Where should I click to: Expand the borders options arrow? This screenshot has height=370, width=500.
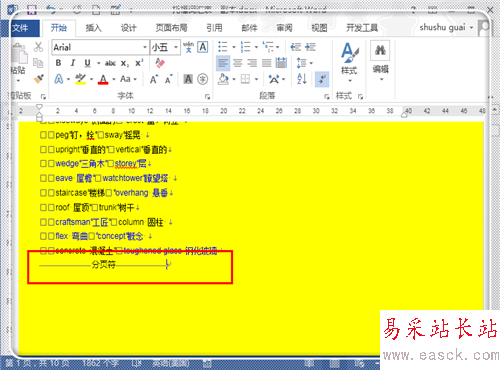tap(256, 79)
